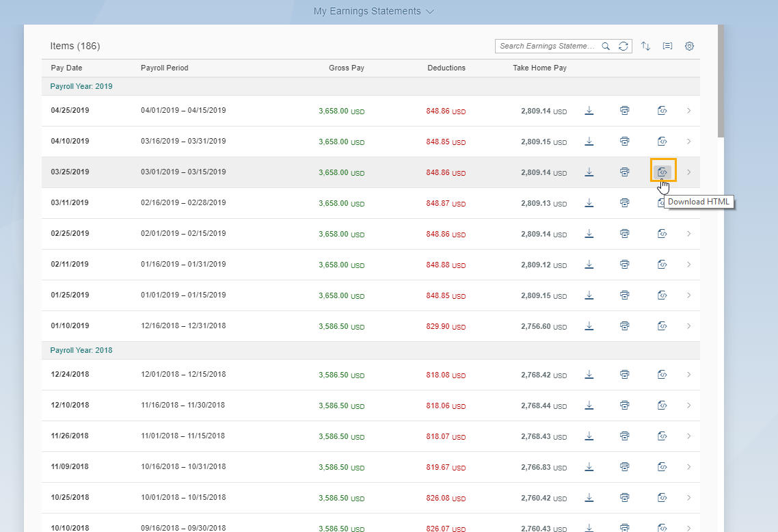Viewport: 778px width, 532px height.
Task: Select the Payroll Year: 2018 group header
Action: pyautogui.click(x=81, y=350)
